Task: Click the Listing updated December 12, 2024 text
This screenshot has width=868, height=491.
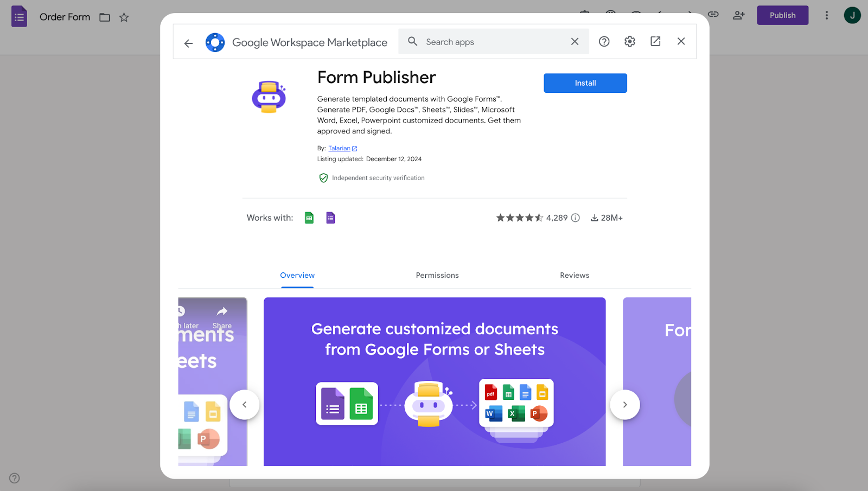Action: coord(369,159)
